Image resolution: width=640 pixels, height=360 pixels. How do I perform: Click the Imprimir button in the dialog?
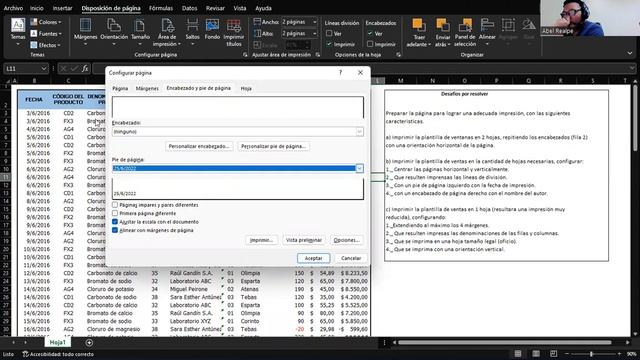pyautogui.click(x=261, y=240)
